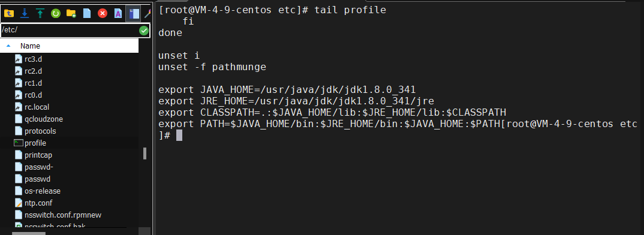Create a new blank file
644x235 pixels.
[87, 14]
